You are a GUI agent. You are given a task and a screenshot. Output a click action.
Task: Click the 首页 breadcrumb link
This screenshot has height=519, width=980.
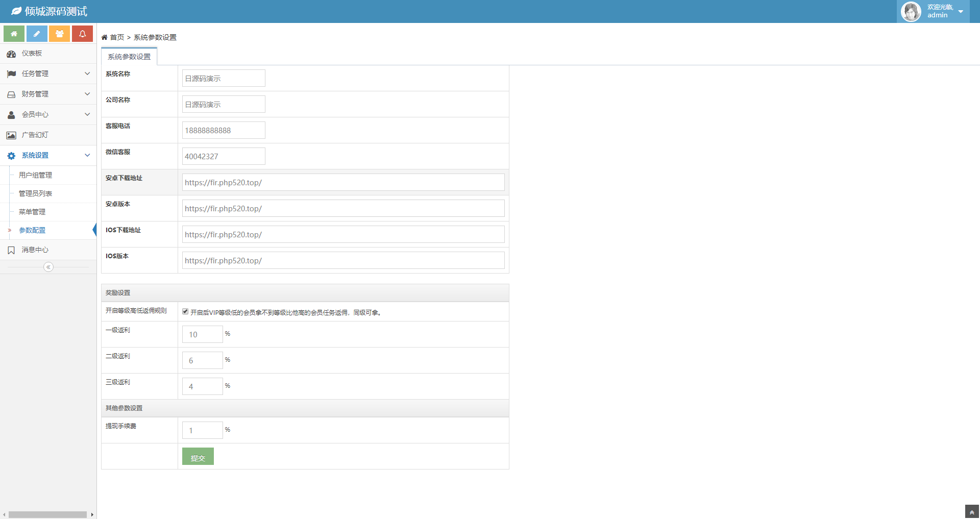pos(117,37)
